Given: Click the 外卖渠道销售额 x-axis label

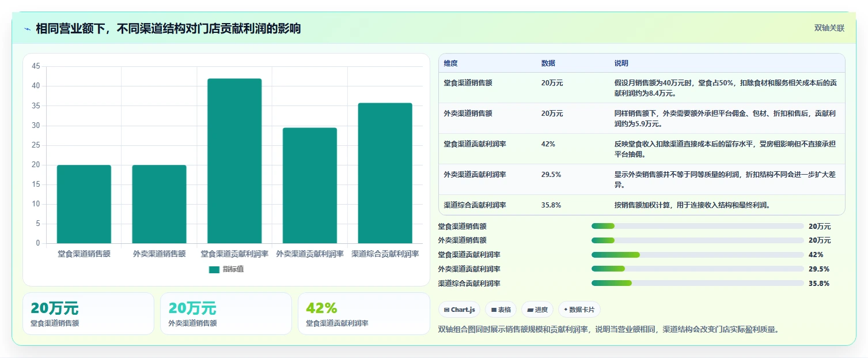Looking at the screenshot, I should tap(159, 254).
